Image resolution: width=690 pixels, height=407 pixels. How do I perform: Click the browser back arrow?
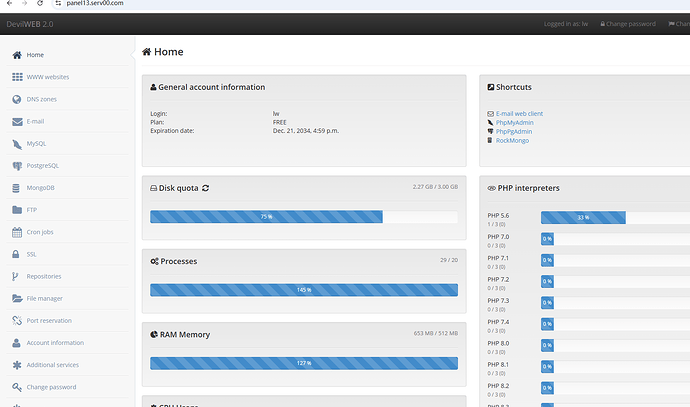(9, 3)
